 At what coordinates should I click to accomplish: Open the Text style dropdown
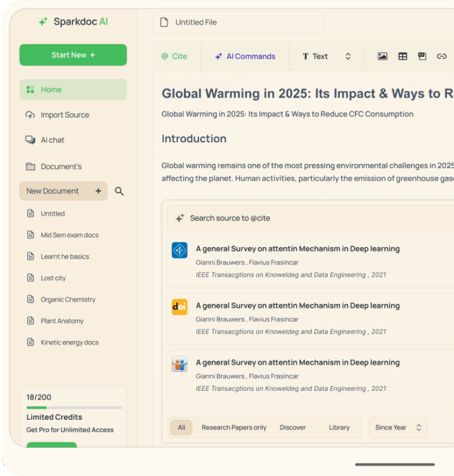(x=326, y=56)
